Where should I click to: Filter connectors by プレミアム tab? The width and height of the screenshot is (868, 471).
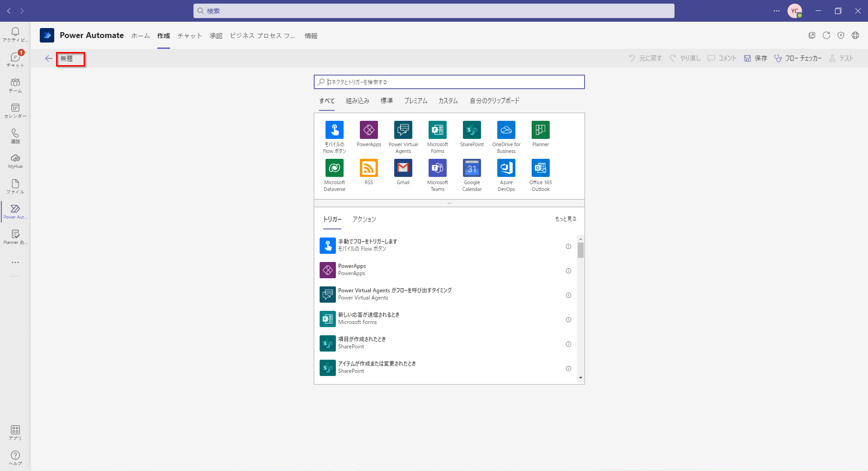coord(415,101)
